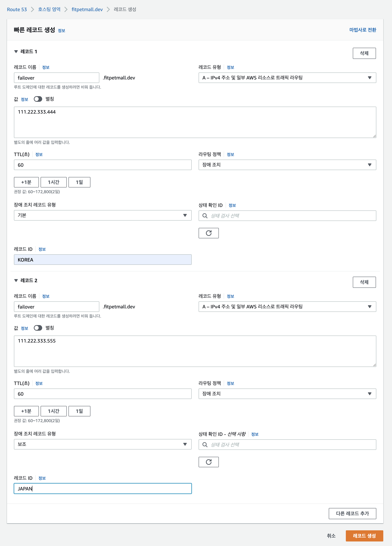Toggle the 별칭 alias switch in 레코드 2
Viewport: 392px width, 546px height.
tap(38, 328)
